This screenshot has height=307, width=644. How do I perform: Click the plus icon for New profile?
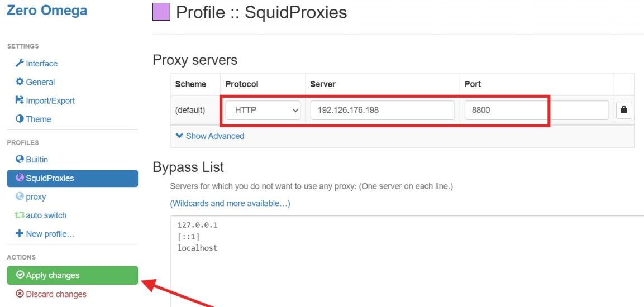pyautogui.click(x=20, y=233)
